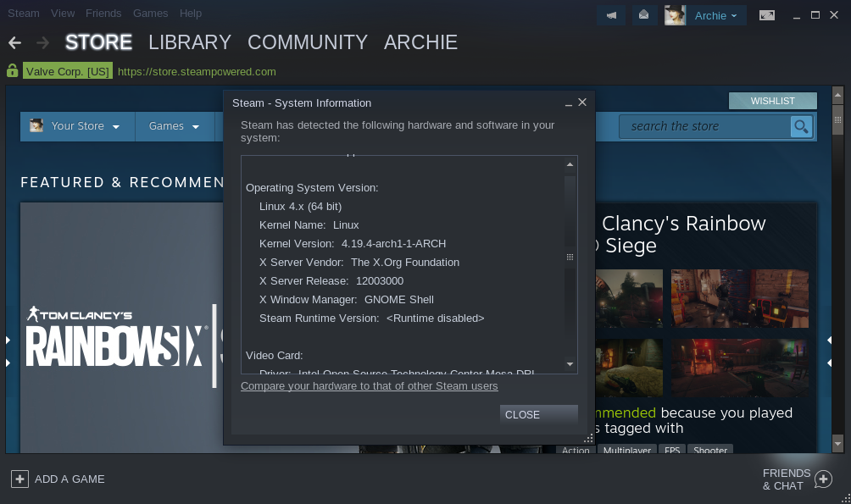Click the Video Card heading
Image resolution: width=851 pixels, height=504 pixels.
(274, 356)
